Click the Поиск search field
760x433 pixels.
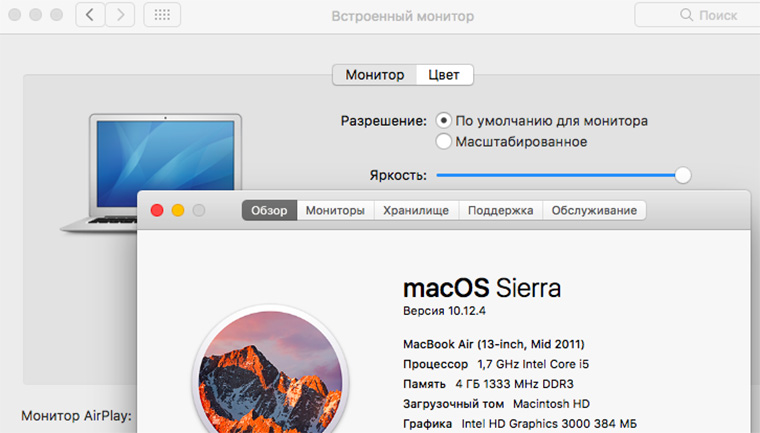click(698, 15)
